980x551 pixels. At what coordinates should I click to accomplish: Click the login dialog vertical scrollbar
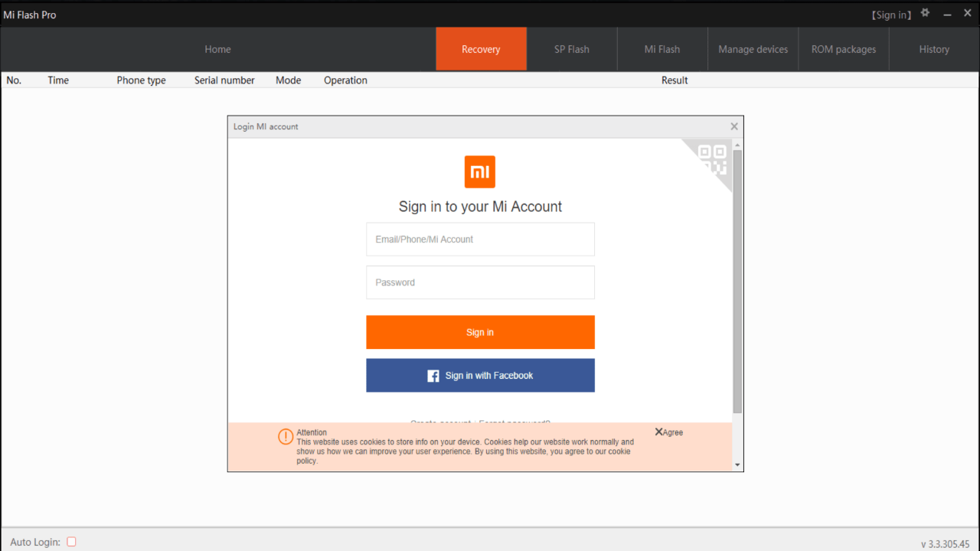click(737, 282)
